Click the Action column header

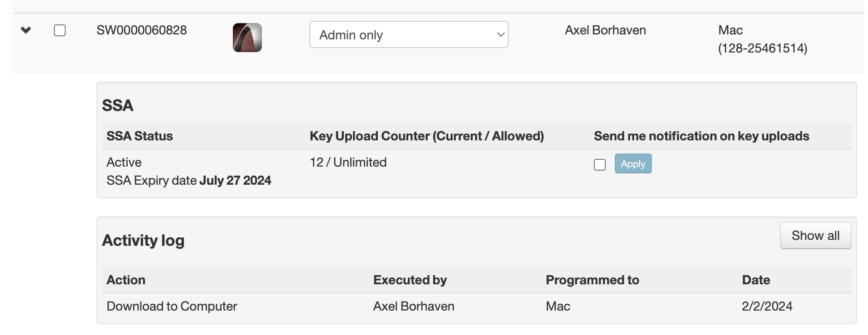click(x=126, y=280)
